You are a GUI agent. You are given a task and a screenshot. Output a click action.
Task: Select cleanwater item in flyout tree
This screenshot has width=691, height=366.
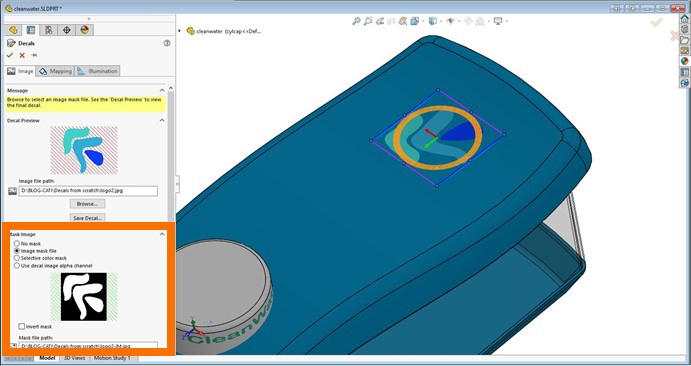pos(224,31)
